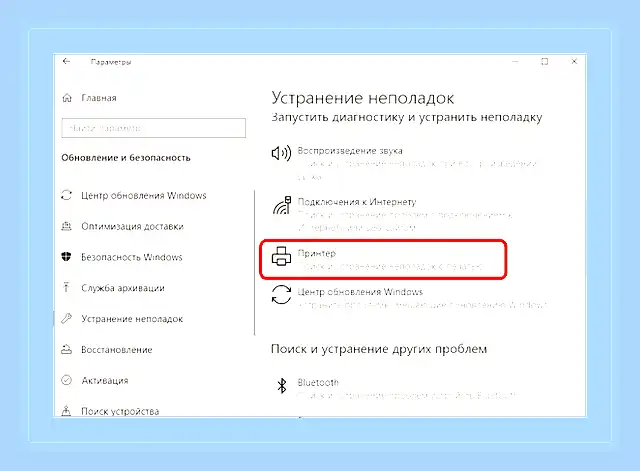Click the network icon for Подключения к Интернету
Screen dimensions: 640x471
[x=282, y=205]
